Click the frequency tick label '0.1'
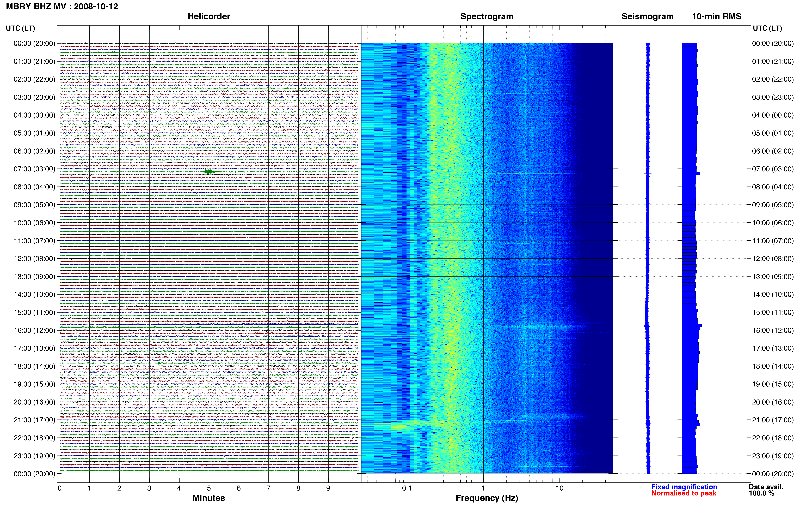This screenshot has width=812, height=508. point(407,488)
